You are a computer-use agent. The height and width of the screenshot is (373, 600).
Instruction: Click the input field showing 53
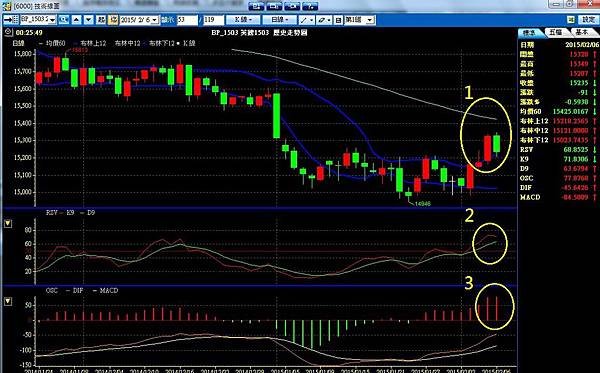tap(188, 20)
